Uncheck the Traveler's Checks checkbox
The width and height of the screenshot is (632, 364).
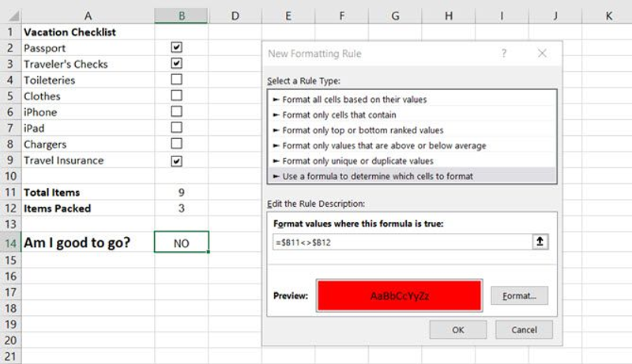pos(177,63)
